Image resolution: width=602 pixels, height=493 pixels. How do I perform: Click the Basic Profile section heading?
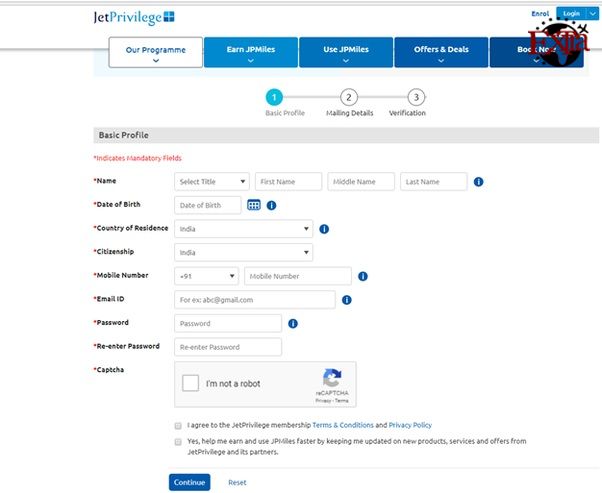click(x=124, y=135)
